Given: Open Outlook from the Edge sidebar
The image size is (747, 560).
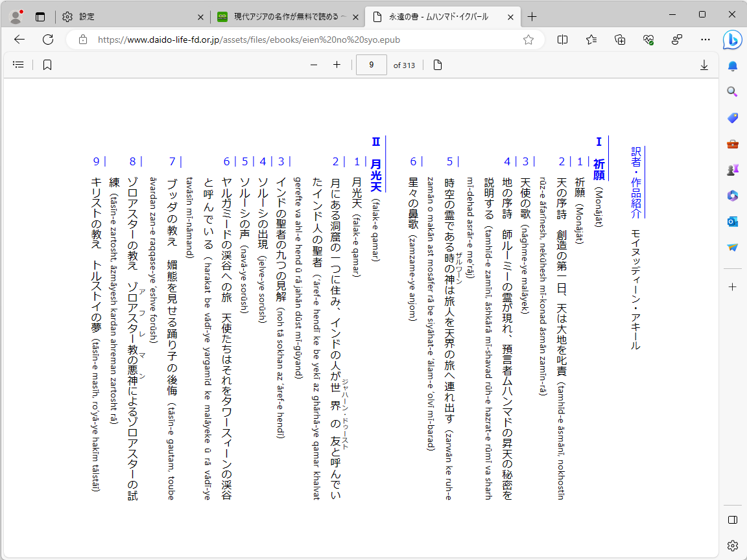Looking at the screenshot, I should [732, 222].
